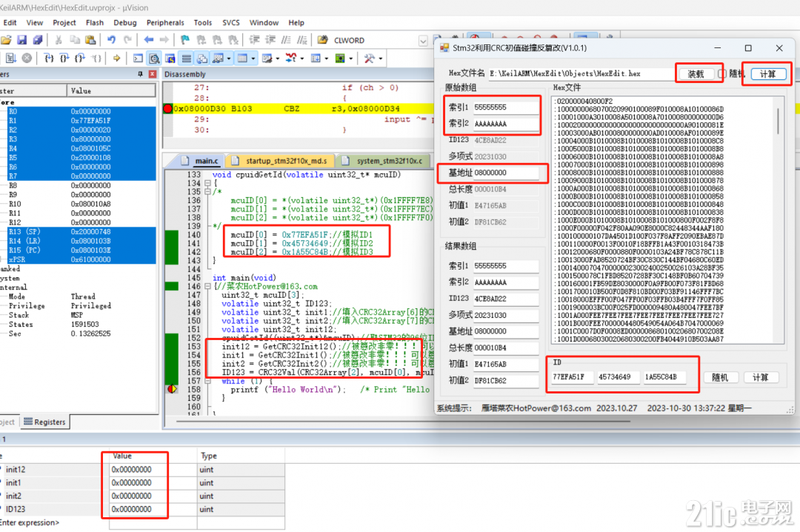Show next statement with yellow arrow icon
The image size is (800, 532).
coord(117,59)
